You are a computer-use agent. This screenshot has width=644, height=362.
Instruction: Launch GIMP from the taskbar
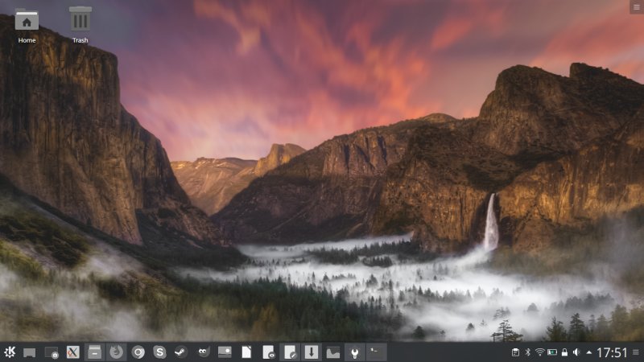coord(204,352)
